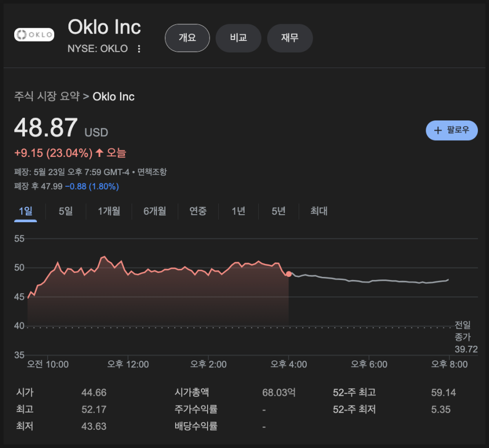Click the 주식 시장 요약 breadcrumb link
This screenshot has width=489, height=448.
(x=47, y=96)
